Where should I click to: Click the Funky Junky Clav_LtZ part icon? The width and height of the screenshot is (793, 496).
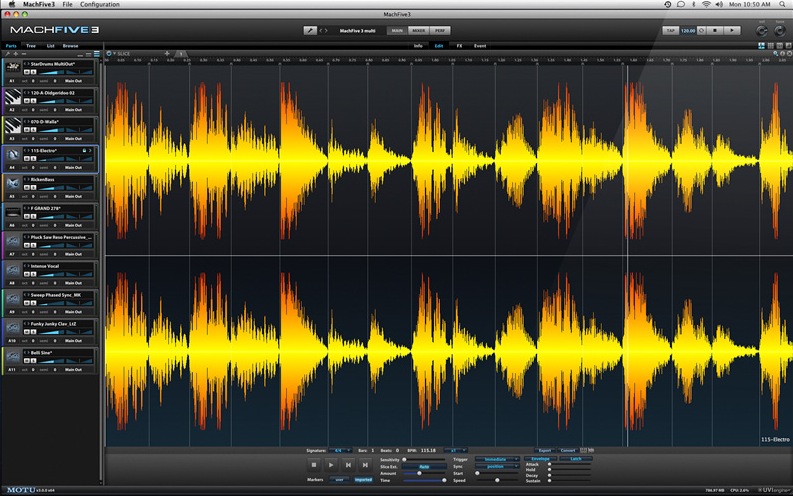pos(13,328)
